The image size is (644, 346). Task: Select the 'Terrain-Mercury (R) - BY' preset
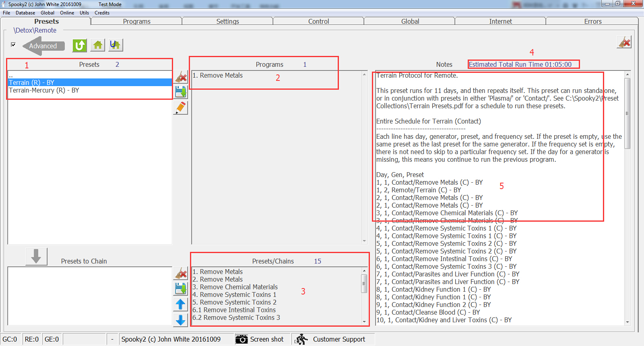pos(90,90)
